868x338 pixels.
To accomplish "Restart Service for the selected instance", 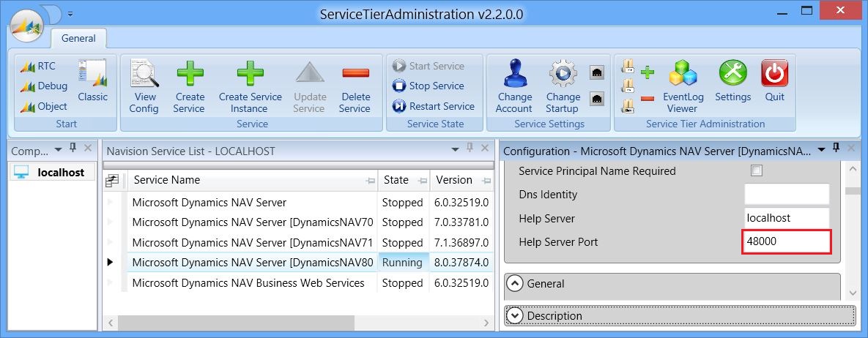I will coord(434,106).
